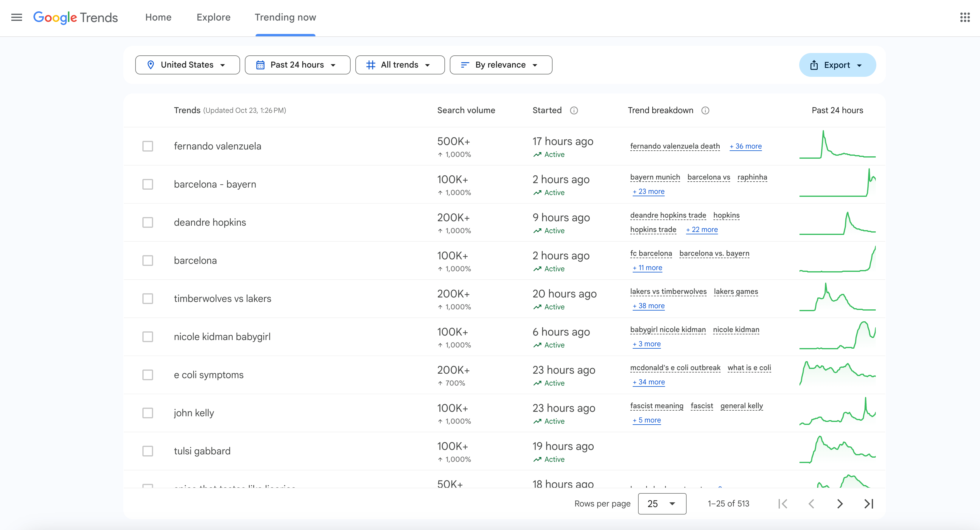The width and height of the screenshot is (980, 530).
Task: Click the info icon next to Trend breakdown
Action: 705,110
